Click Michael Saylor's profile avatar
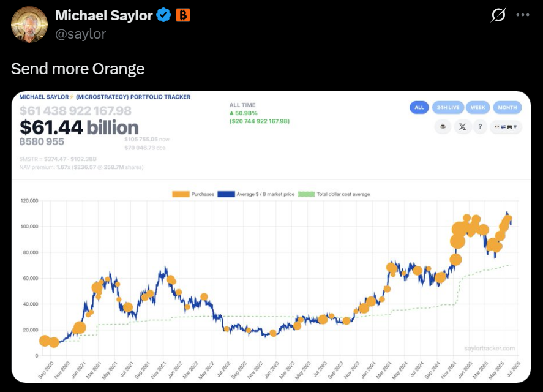The image size is (543, 392). click(x=29, y=24)
